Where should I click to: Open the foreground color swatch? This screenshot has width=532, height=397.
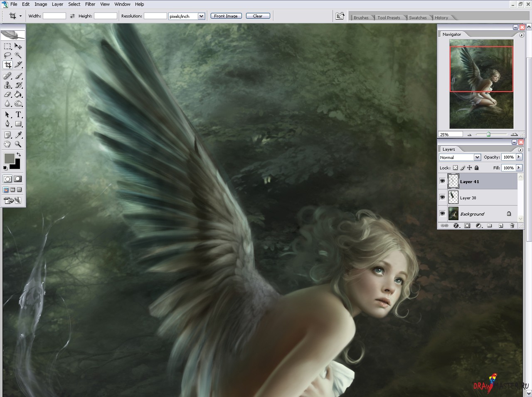(9, 158)
